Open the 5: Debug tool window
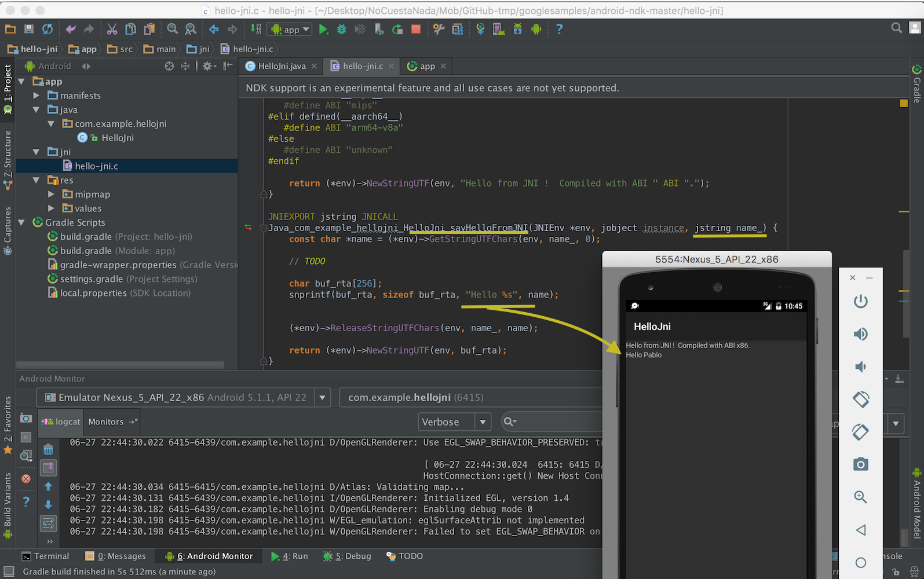Screen dimensions: 924x579 tap(347, 556)
